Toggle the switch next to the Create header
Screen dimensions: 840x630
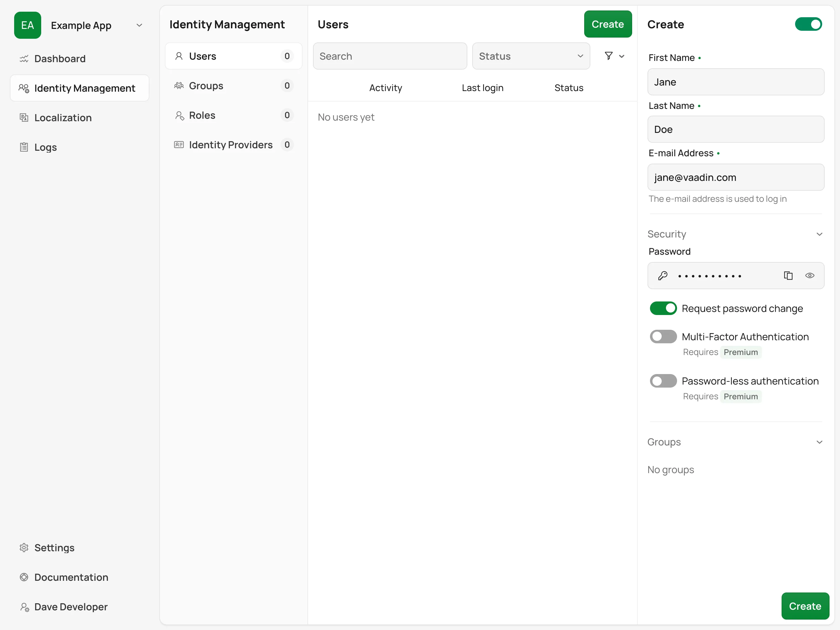coord(808,24)
